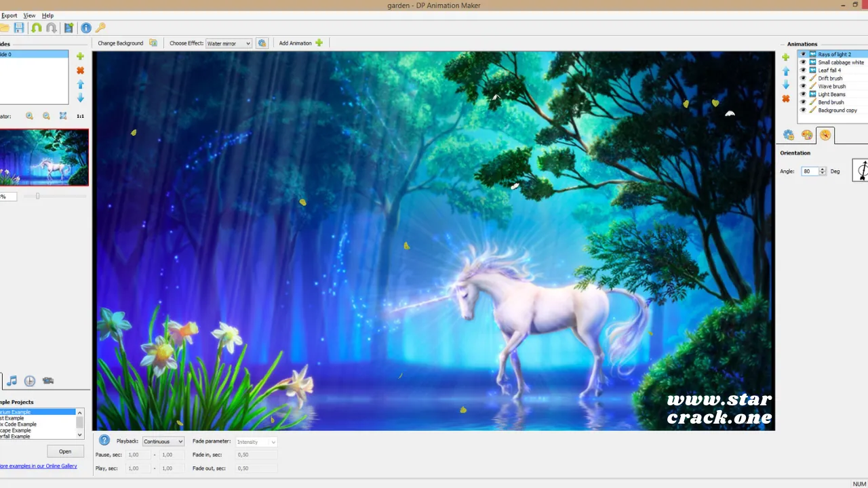Open the blue About info icon

pyautogui.click(x=86, y=28)
